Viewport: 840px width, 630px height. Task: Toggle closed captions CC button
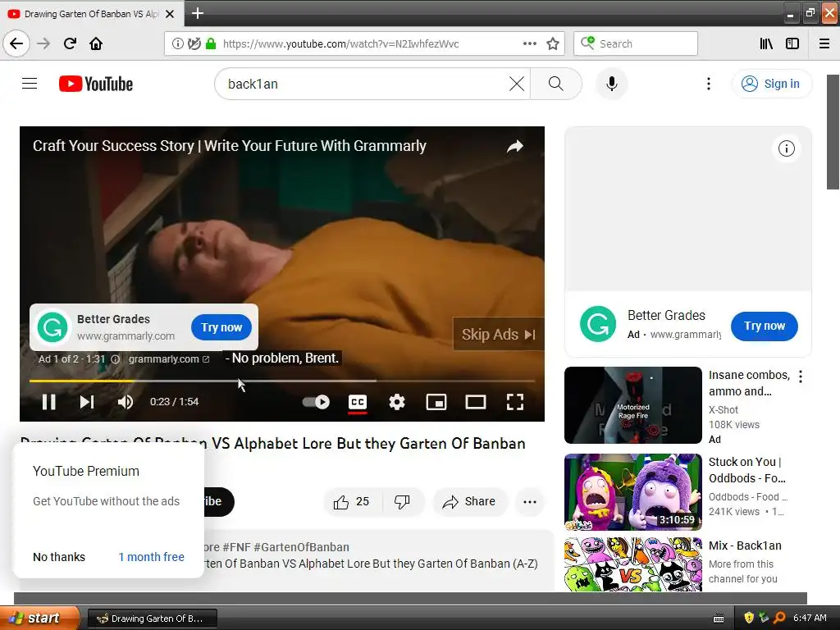point(358,402)
